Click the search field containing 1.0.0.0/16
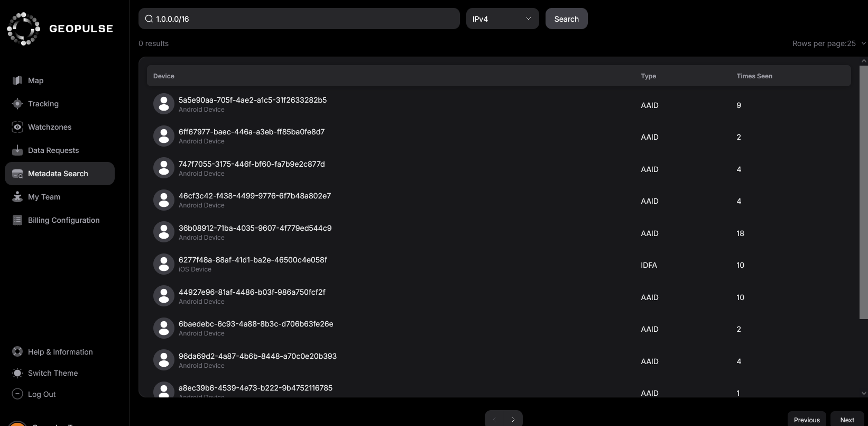Screen dimensions: 868x426 coord(299,19)
